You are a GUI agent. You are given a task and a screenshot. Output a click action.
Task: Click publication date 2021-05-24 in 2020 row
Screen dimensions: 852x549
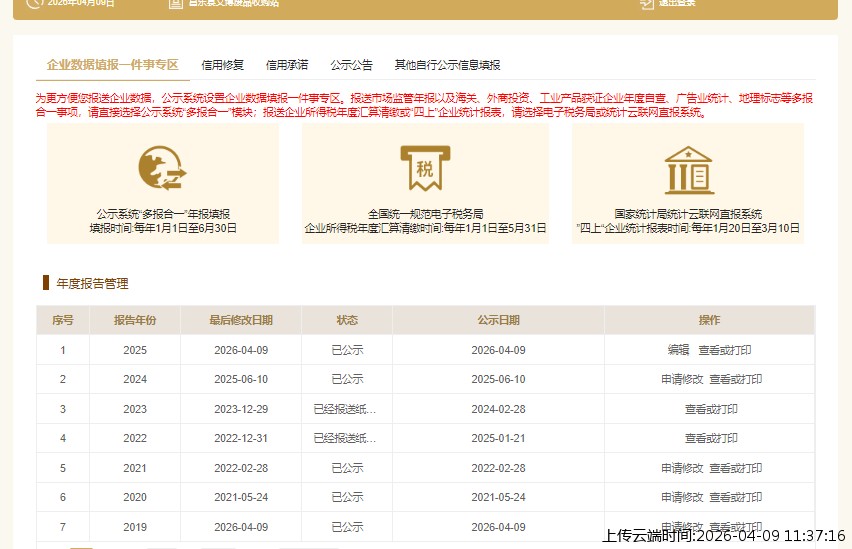pyautogui.click(x=498, y=497)
